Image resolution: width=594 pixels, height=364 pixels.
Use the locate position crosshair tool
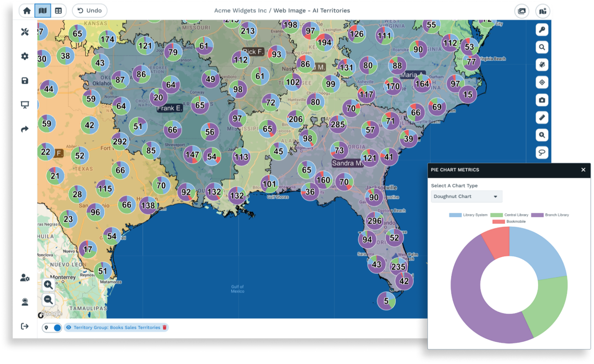tap(542, 82)
